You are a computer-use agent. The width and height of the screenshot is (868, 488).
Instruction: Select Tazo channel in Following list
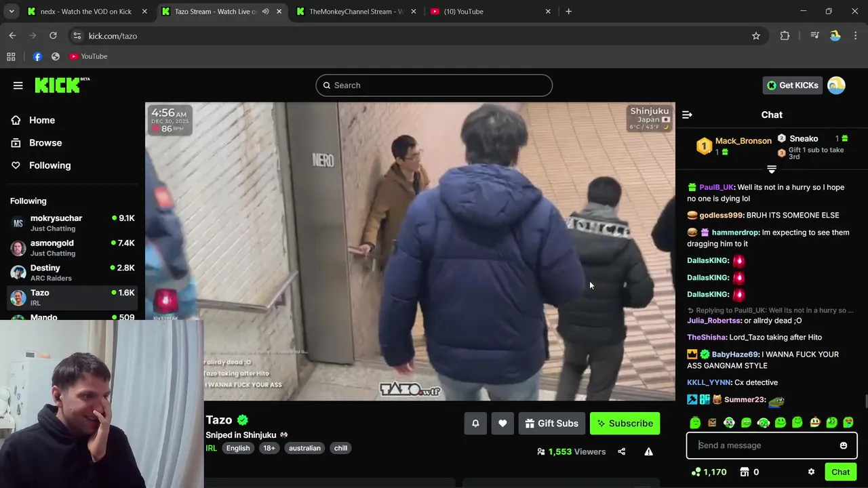tap(73, 298)
